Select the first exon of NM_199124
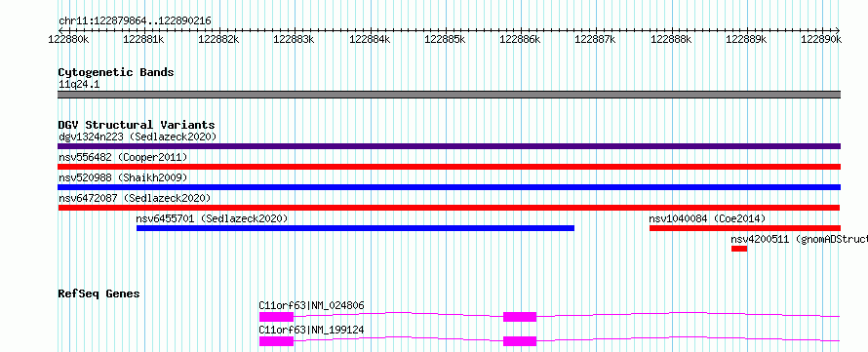Screen dimensions: 868x352 pos(276,341)
